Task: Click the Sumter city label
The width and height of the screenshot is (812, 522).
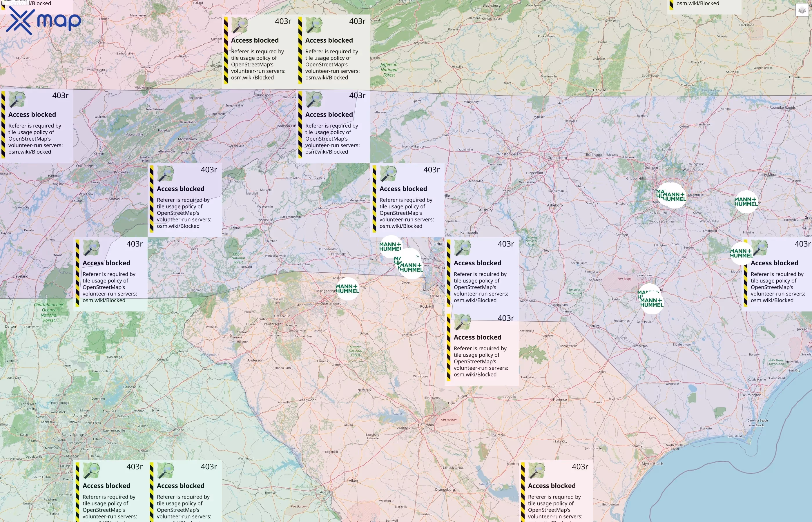Action: click(499, 435)
